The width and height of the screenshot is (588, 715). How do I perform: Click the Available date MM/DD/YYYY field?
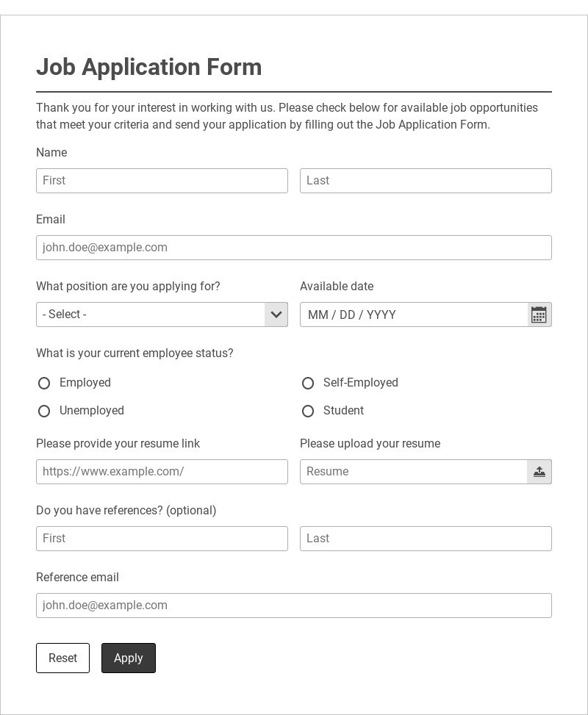414,315
